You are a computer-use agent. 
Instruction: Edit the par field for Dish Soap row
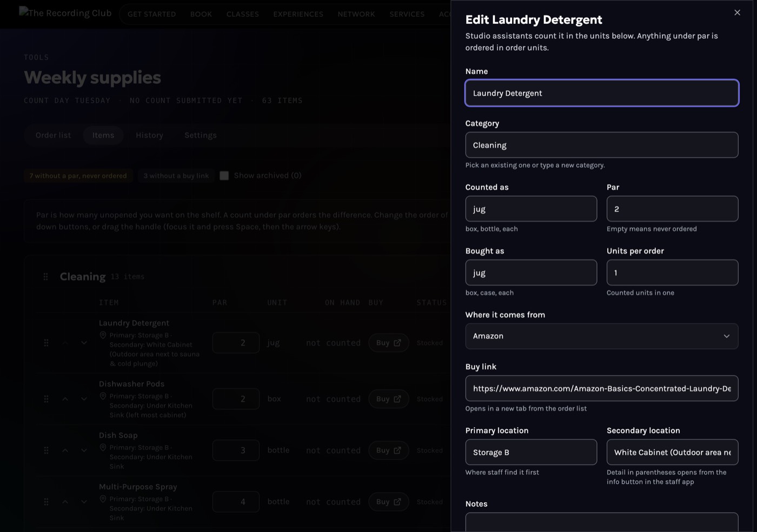click(x=236, y=450)
